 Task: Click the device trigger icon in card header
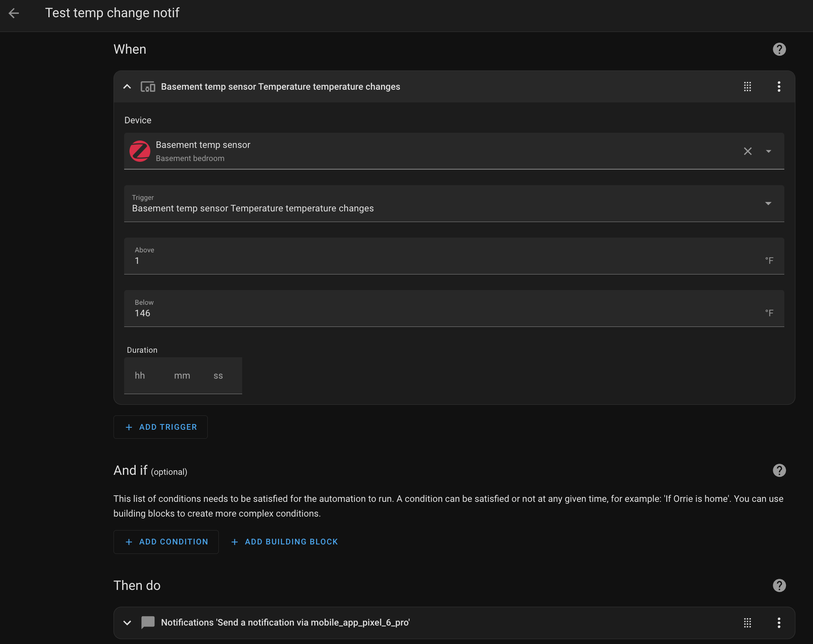point(148,86)
